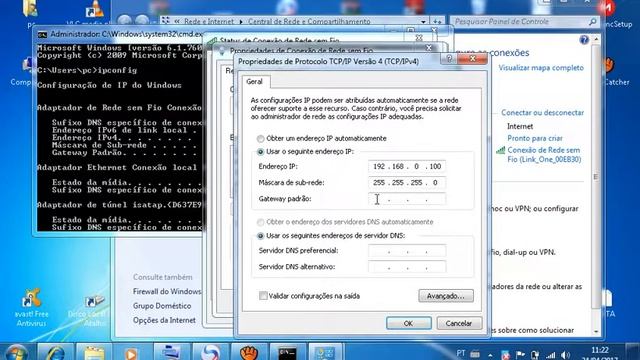Select Usar o seguinte endereço IP
The width and height of the screenshot is (640, 360).
click(260, 152)
